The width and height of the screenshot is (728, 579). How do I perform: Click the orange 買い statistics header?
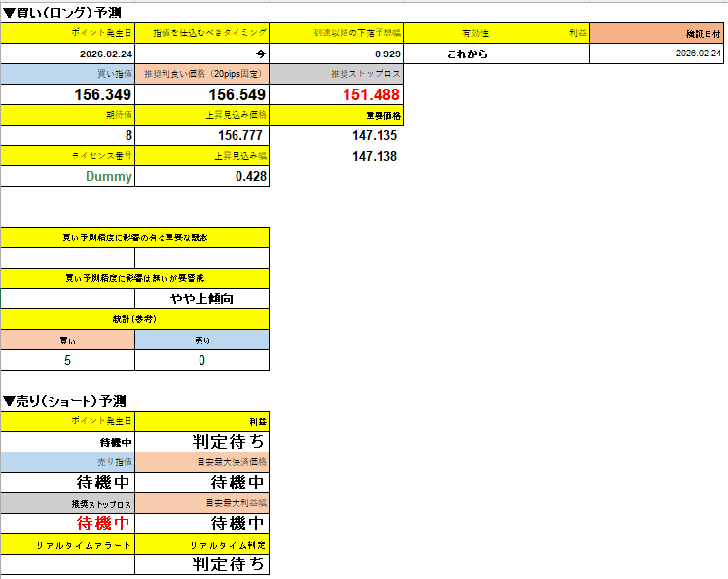[x=68, y=340]
